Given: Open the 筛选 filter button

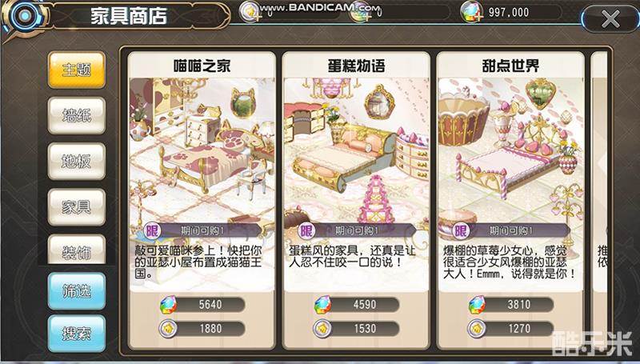Looking at the screenshot, I should tap(76, 291).
